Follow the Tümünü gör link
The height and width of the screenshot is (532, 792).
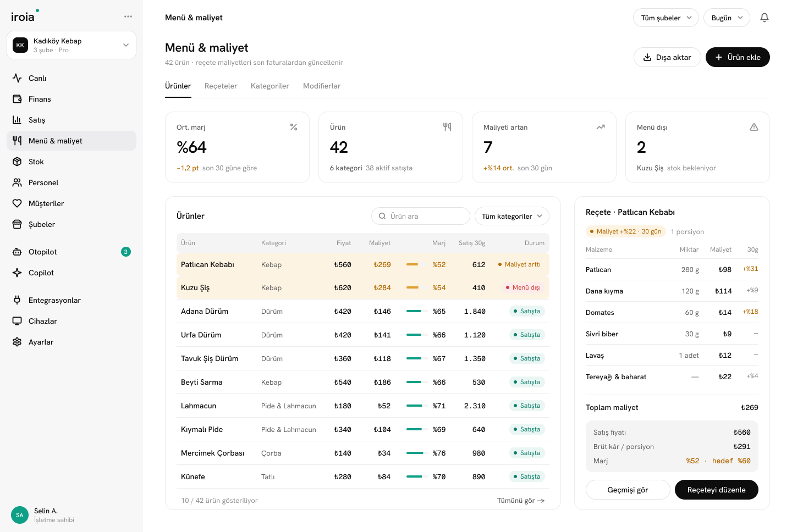(521, 500)
